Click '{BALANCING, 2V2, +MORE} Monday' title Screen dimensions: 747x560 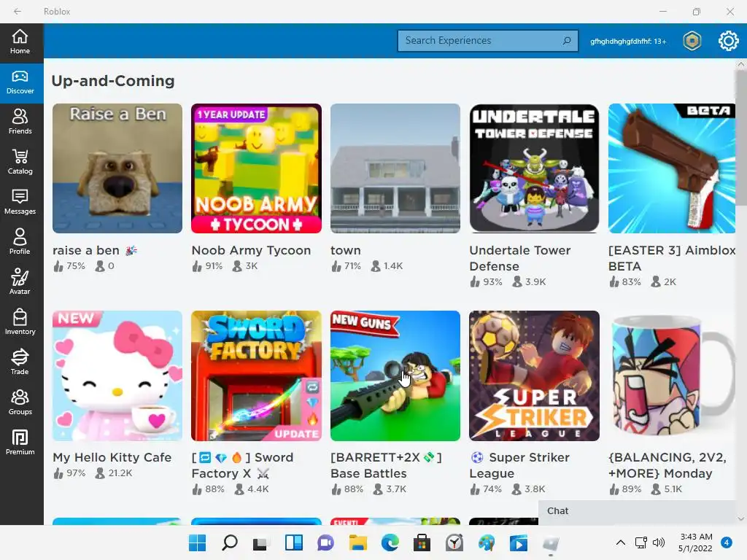(x=667, y=465)
